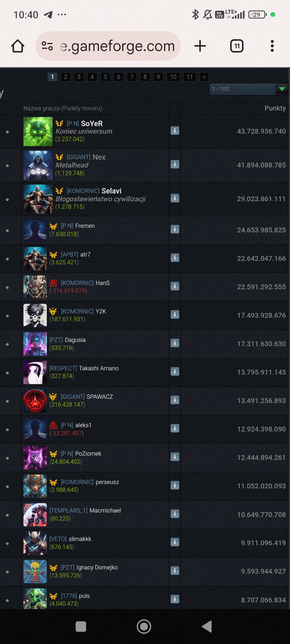The height and width of the screenshot is (644, 290).
Task: Open player name Takashi Amano
Action: pyautogui.click(x=99, y=368)
